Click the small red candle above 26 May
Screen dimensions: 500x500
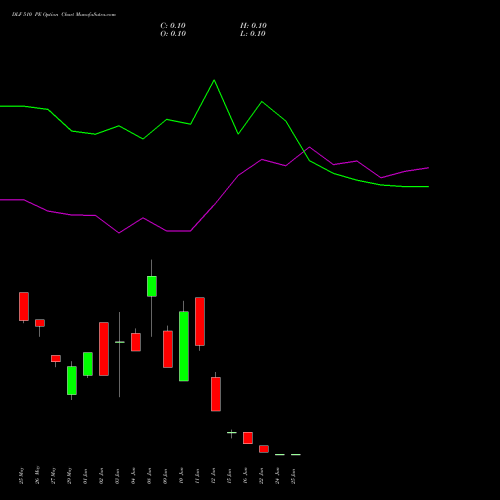pos(40,323)
